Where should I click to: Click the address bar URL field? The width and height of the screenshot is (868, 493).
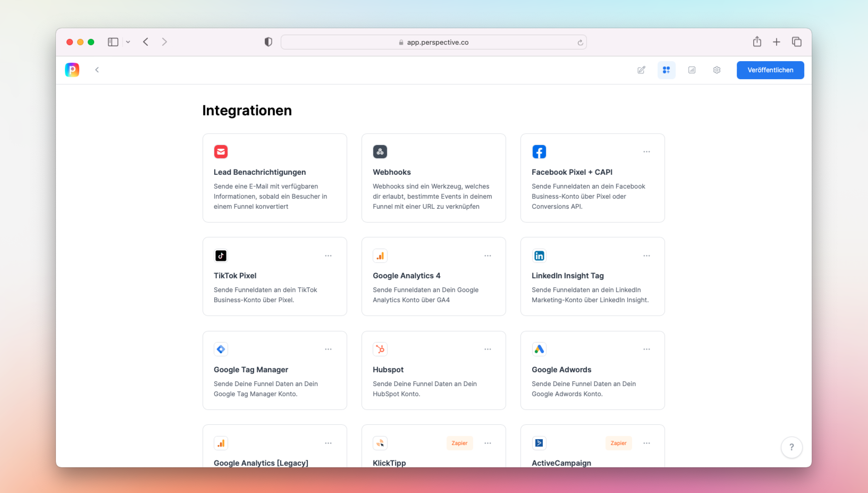point(434,42)
